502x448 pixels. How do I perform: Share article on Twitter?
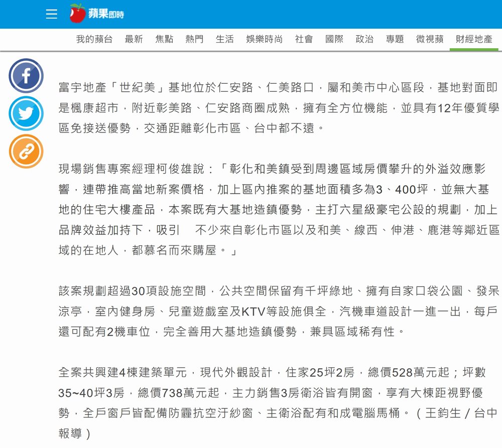pyautogui.click(x=26, y=113)
